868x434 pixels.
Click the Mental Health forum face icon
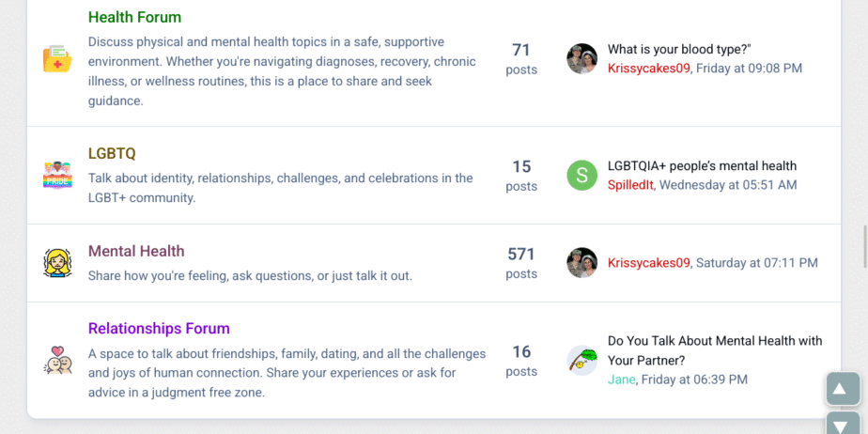pos(57,263)
